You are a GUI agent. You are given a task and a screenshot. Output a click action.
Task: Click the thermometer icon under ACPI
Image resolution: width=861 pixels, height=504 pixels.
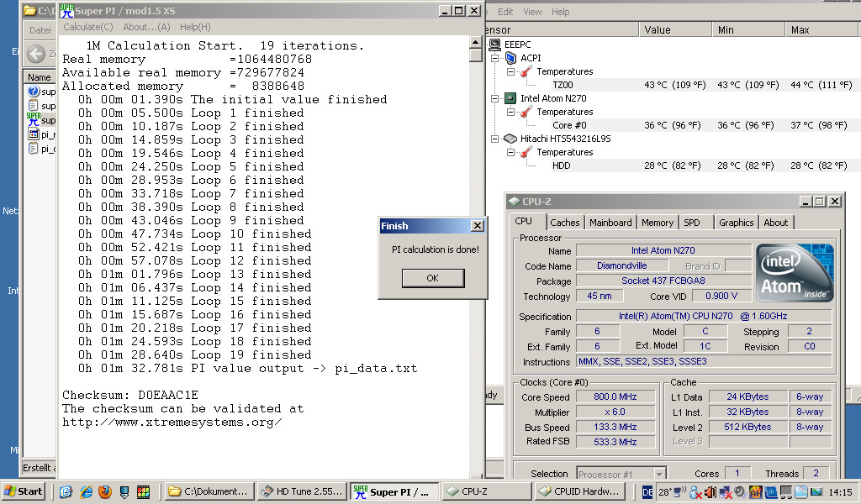coord(526,71)
